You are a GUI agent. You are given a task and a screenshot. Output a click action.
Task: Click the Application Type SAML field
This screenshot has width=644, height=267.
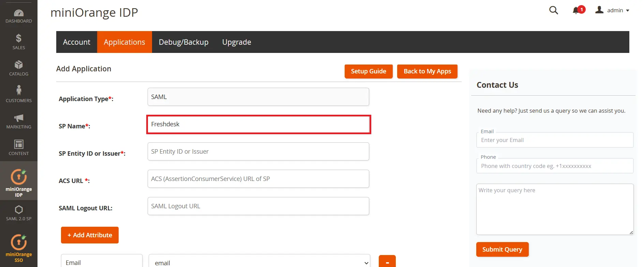[x=258, y=97]
